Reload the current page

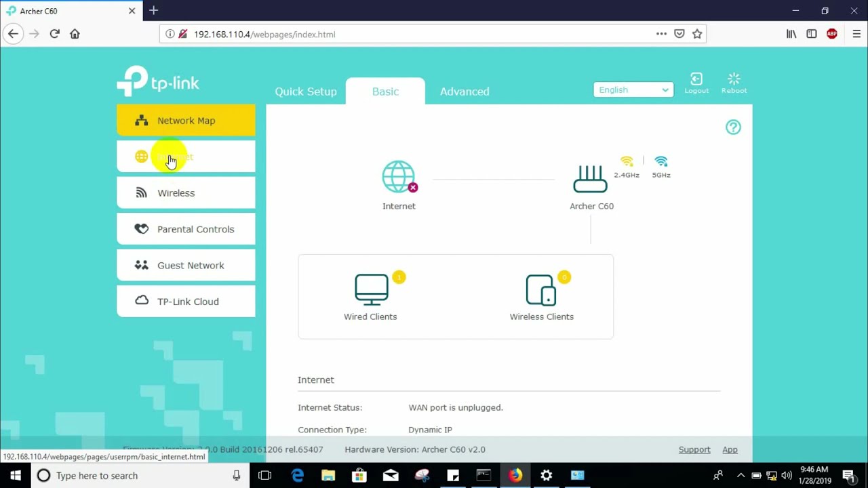click(54, 34)
